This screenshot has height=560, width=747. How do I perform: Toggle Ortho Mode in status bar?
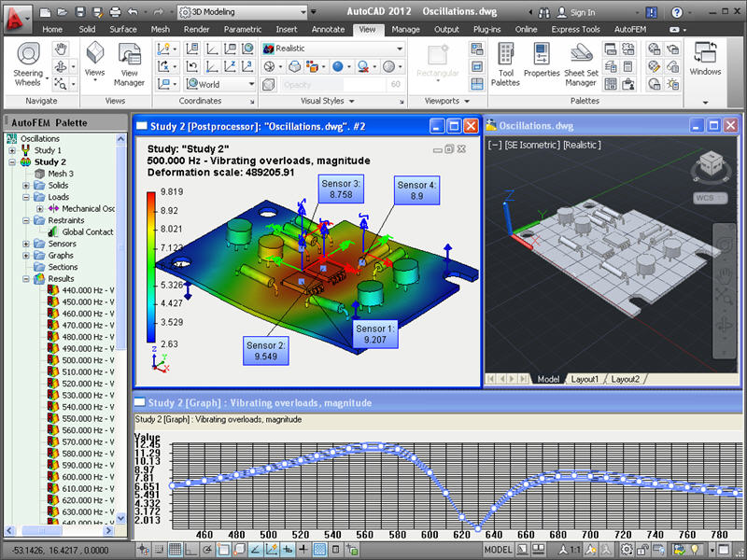coord(191,550)
